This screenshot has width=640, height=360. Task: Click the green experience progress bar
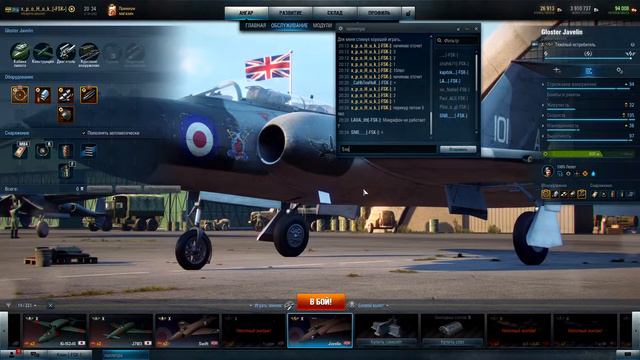pyautogui.click(x=588, y=154)
